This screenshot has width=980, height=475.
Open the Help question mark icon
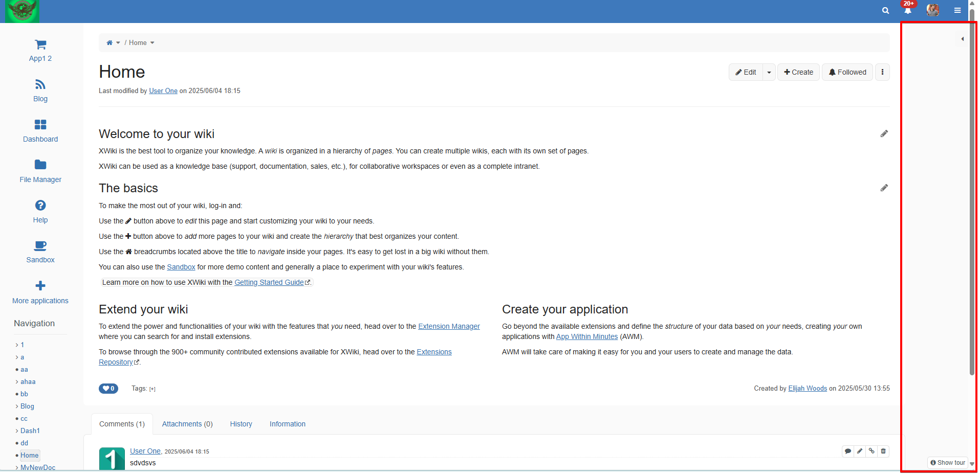[x=40, y=206]
